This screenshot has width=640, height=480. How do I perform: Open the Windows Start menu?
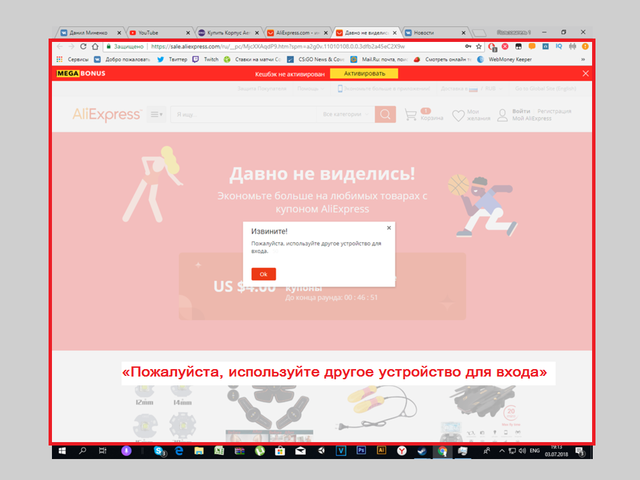(x=62, y=451)
